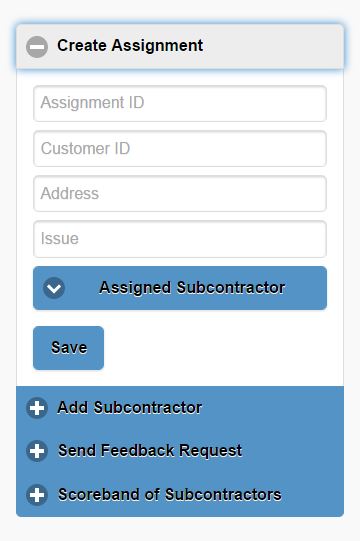Expand the Send Feedback Request section
This screenshot has height=541, width=360.
(180, 451)
